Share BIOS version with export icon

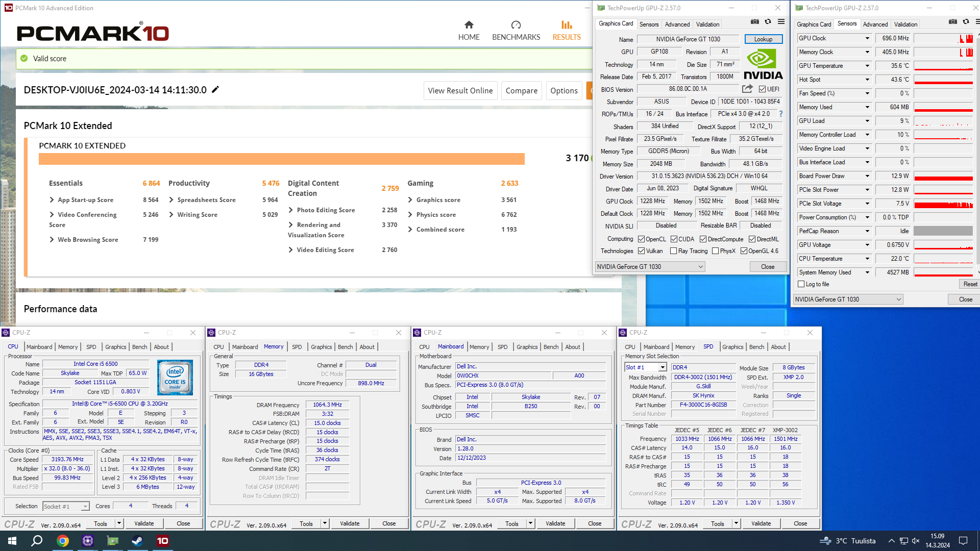coord(747,89)
